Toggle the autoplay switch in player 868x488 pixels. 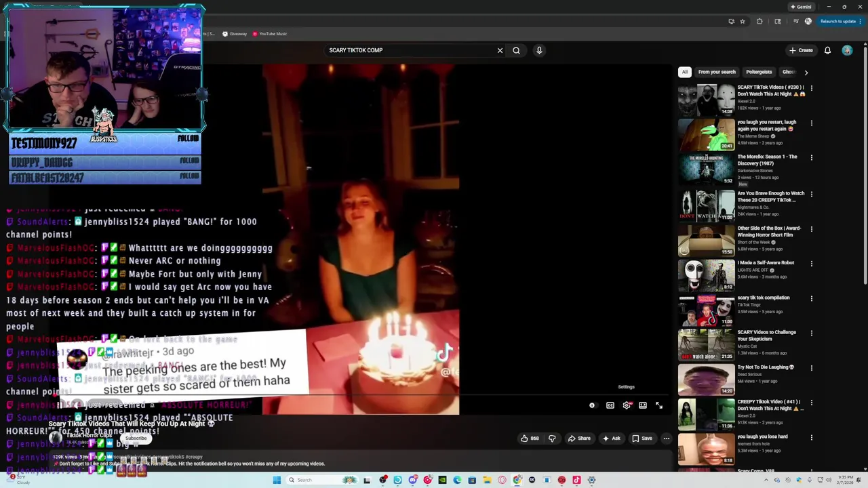click(x=593, y=405)
